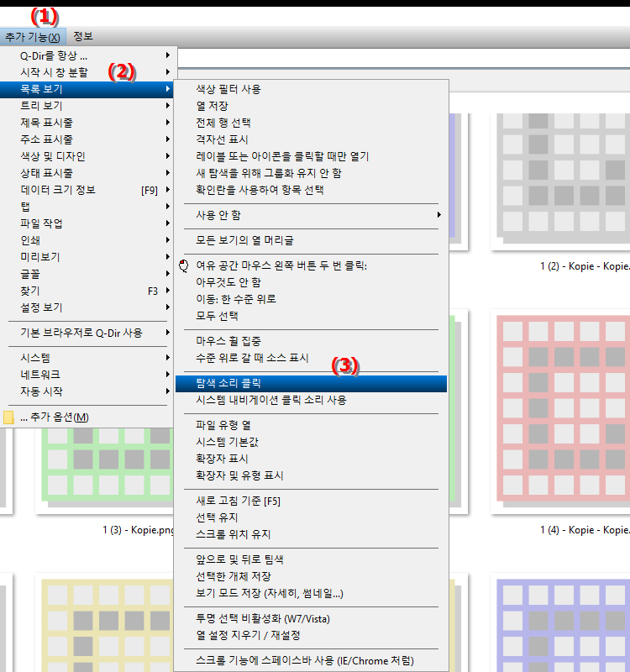Click file name 1 (2) - Kopie - Kopie
The width and height of the screenshot is (630, 672).
coord(585,266)
